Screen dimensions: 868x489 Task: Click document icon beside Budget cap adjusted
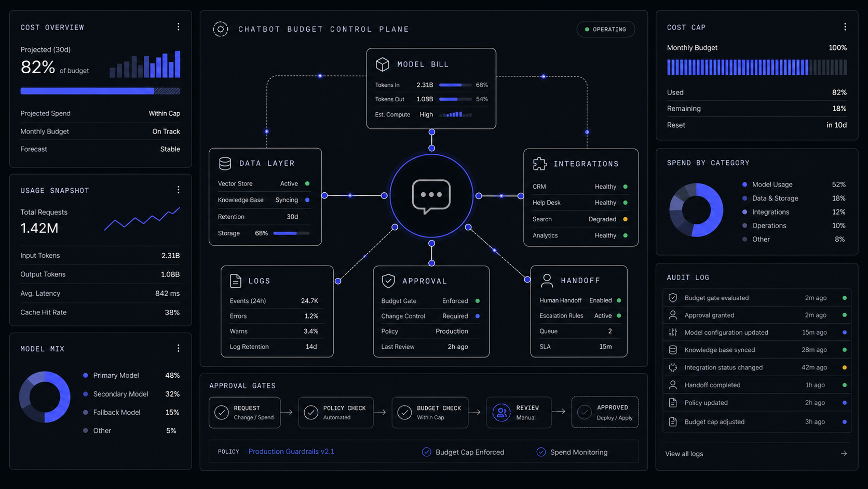pos(673,422)
